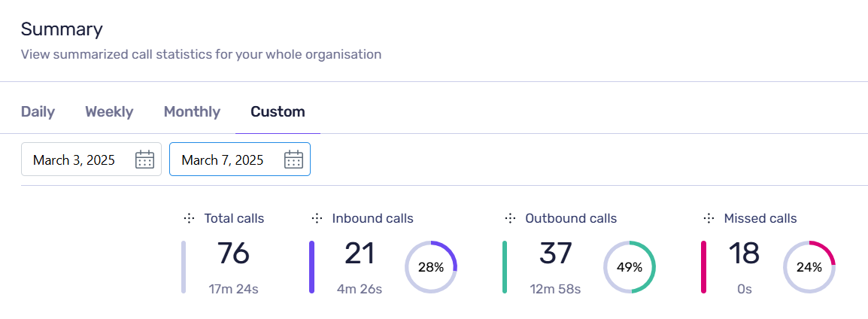The height and width of the screenshot is (319, 868).
Task: Click the inbound calls count 21
Action: point(360,254)
